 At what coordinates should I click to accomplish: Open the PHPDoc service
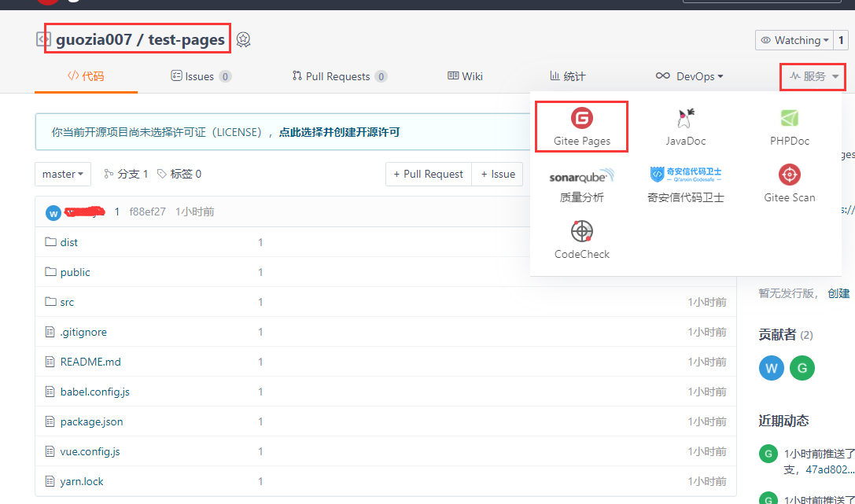789,127
